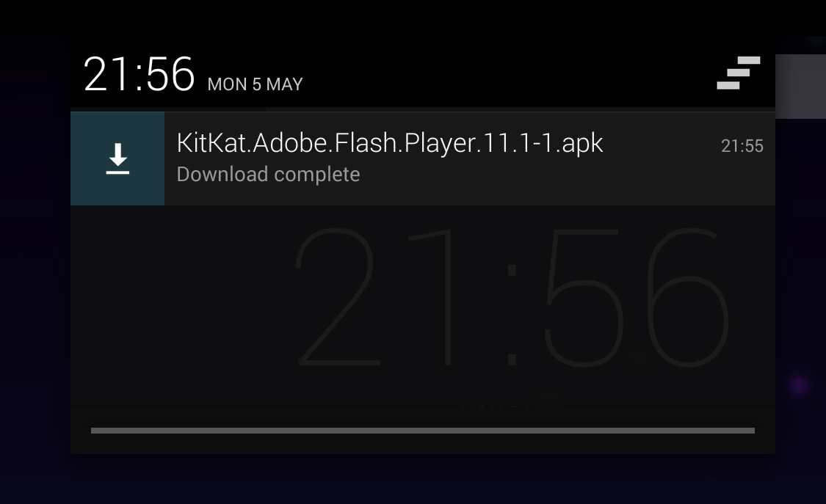Image resolution: width=826 pixels, height=504 pixels.
Task: Click the purple glowing dot at right
Action: [x=799, y=385]
